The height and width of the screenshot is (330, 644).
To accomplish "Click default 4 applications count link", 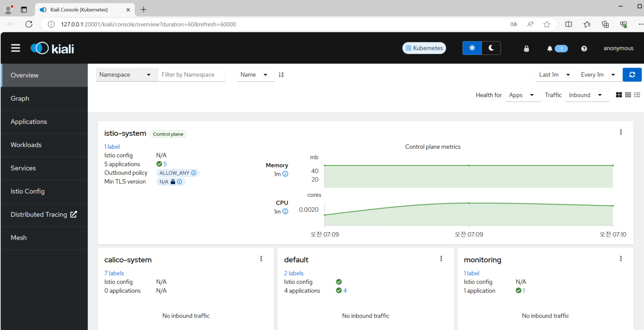I will click(x=345, y=291).
